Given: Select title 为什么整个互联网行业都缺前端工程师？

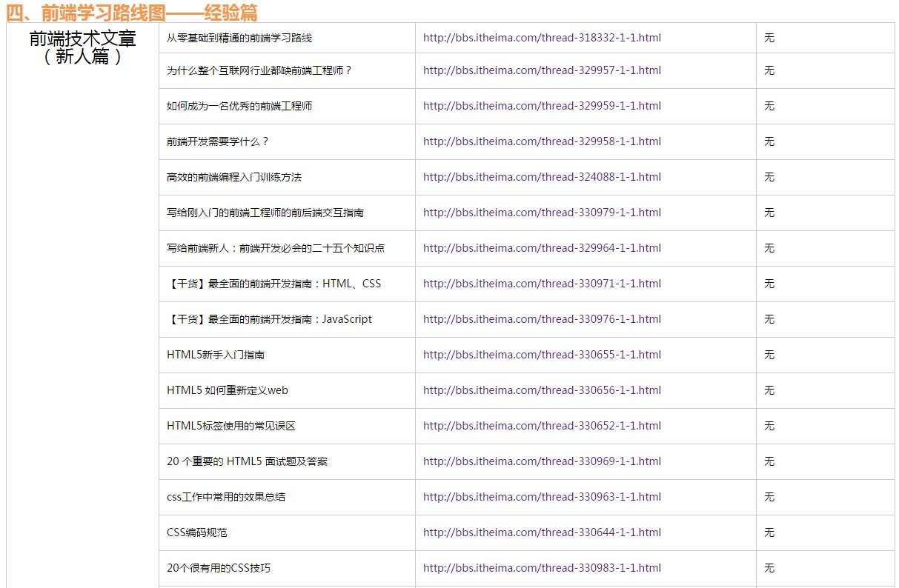Looking at the screenshot, I should [259, 70].
